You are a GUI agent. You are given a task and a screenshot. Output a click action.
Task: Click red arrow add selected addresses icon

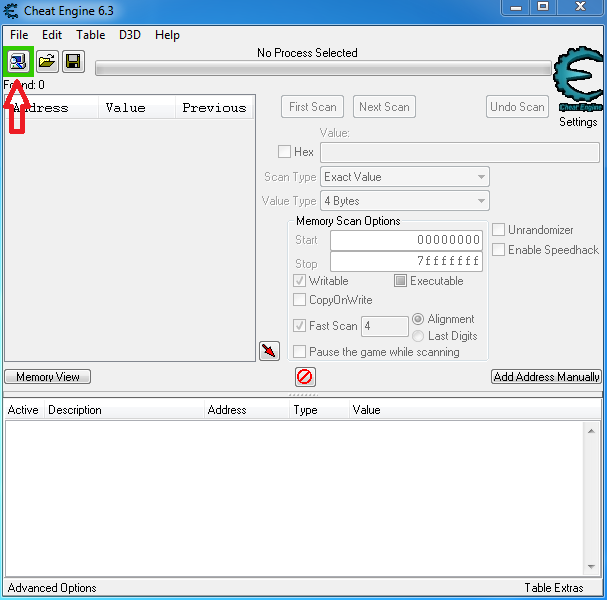click(269, 351)
